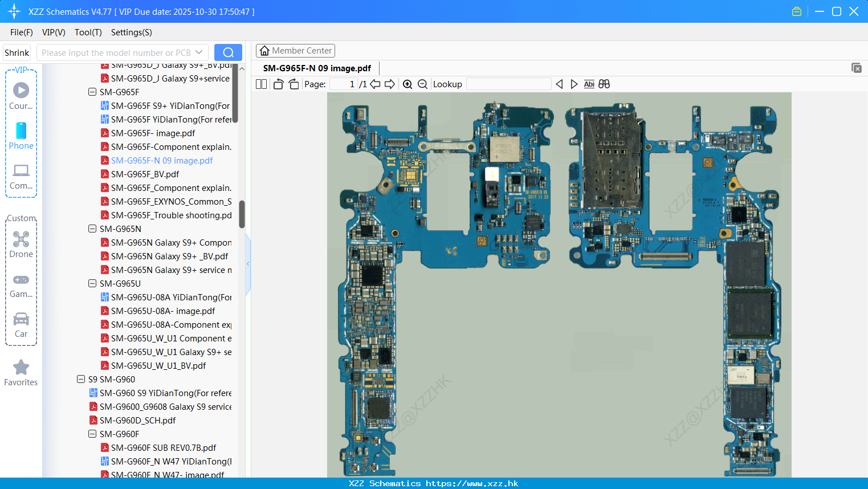
Task: Select the SM-G965F-N 09 image.pdf tab
Action: tap(317, 68)
